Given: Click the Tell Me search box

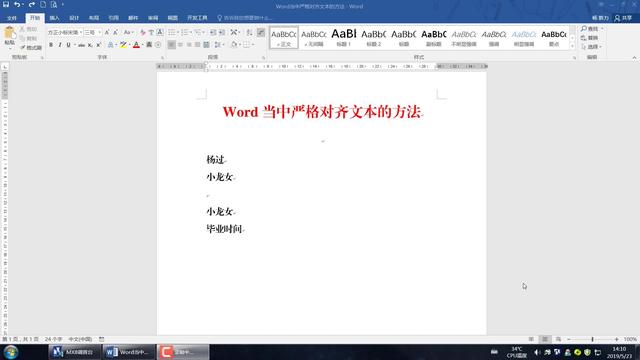Looking at the screenshot, I should (245, 18).
